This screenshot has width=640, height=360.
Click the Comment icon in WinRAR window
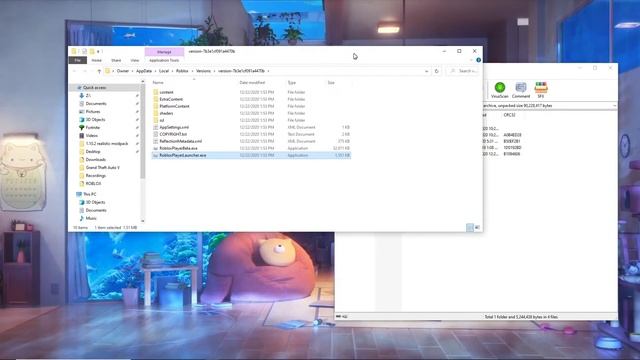click(521, 90)
